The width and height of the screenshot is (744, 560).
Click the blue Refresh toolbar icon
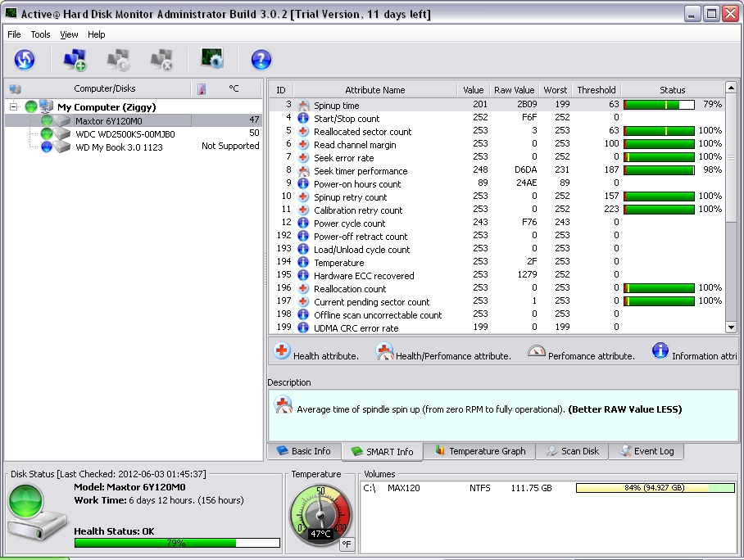pyautogui.click(x=25, y=60)
